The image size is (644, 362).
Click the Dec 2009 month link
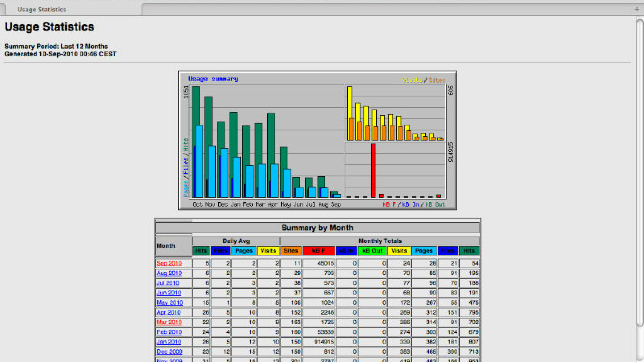pyautogui.click(x=169, y=352)
